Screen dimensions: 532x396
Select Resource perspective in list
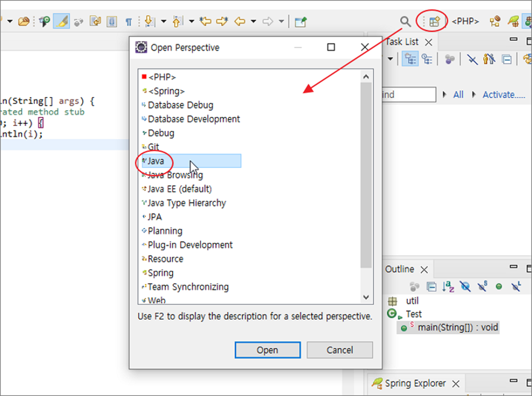pos(165,259)
